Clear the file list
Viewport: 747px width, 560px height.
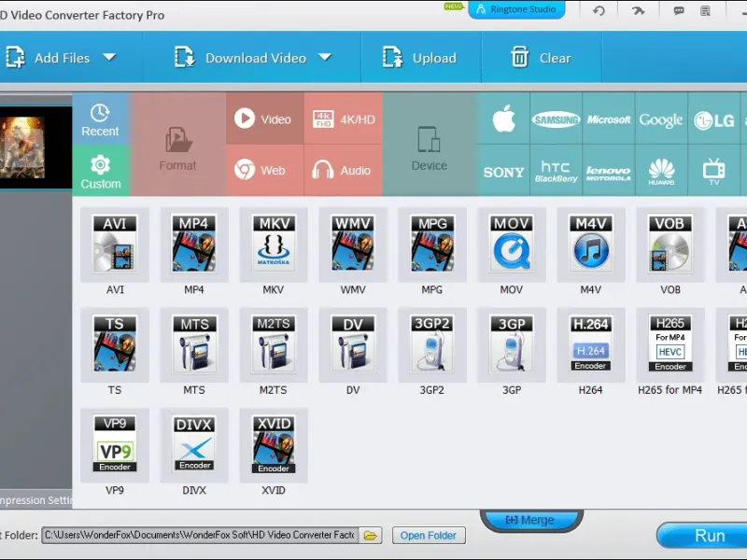(541, 58)
